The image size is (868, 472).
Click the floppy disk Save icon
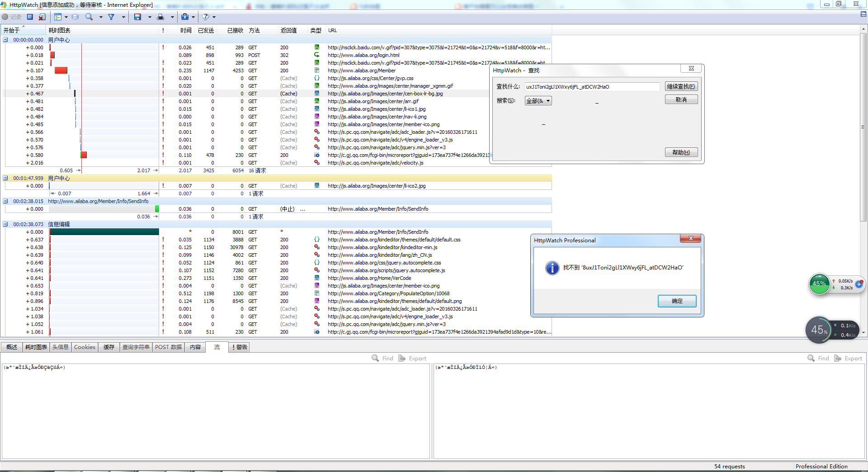137,17
